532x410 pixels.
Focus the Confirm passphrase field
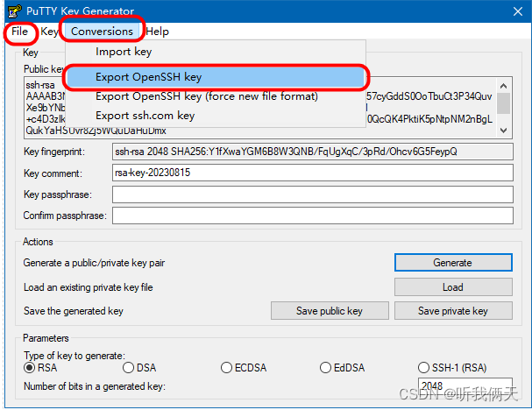[x=313, y=216]
